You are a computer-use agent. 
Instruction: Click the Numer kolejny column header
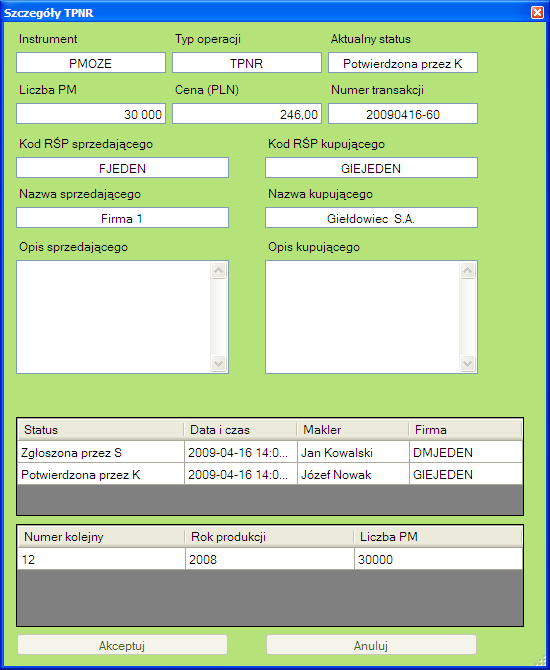(101, 537)
